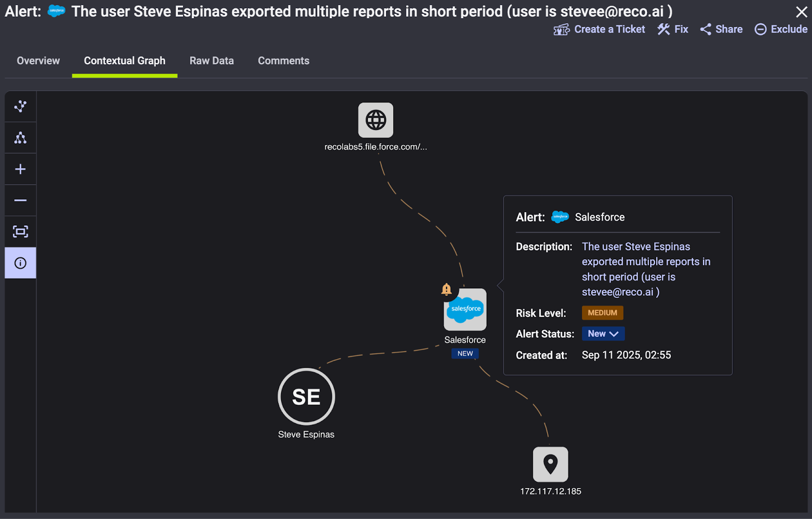Open the Raw Data tab
This screenshot has height=519, width=812.
point(212,60)
